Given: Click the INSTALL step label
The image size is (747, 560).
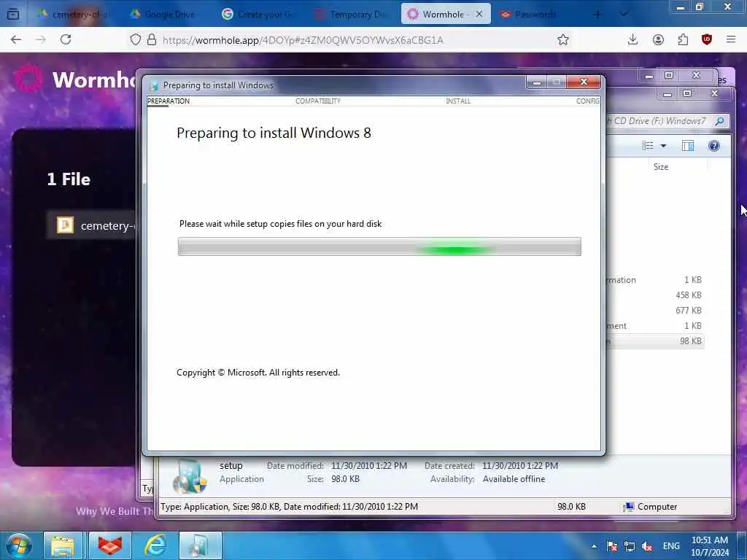Looking at the screenshot, I should [x=458, y=101].
